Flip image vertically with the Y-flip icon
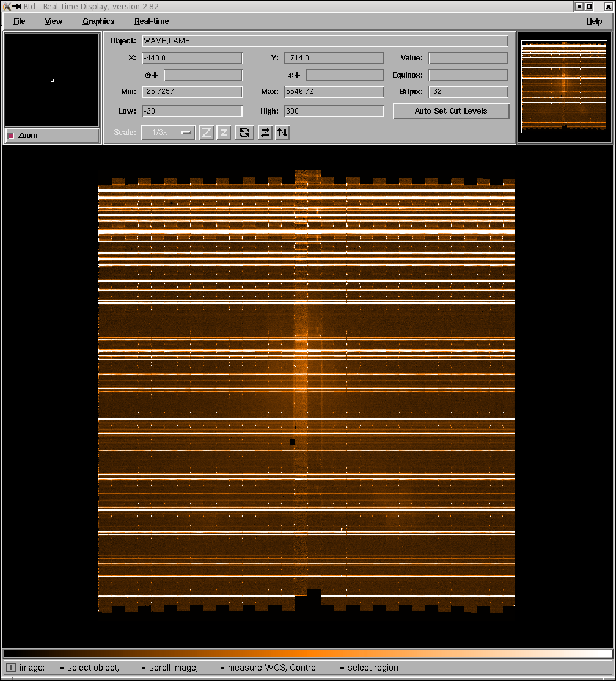The height and width of the screenshot is (681, 616). coord(282,133)
